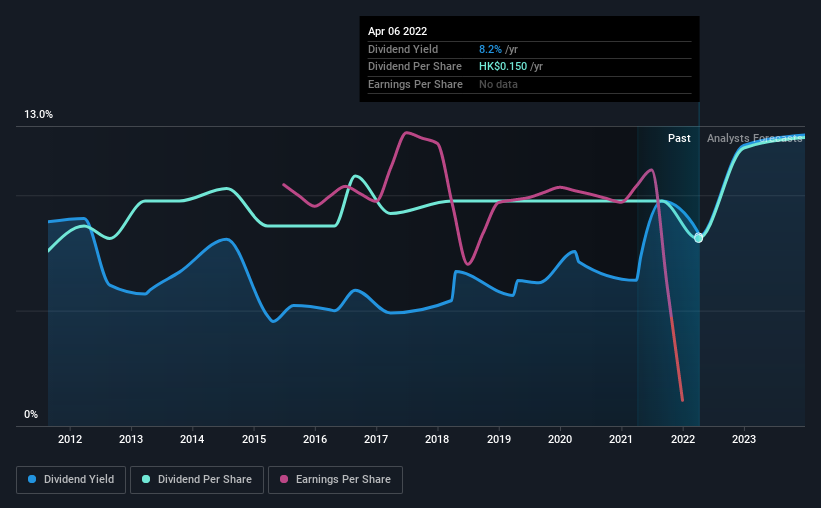Select the 2020 x-axis label
821x508 pixels.
tap(560, 439)
